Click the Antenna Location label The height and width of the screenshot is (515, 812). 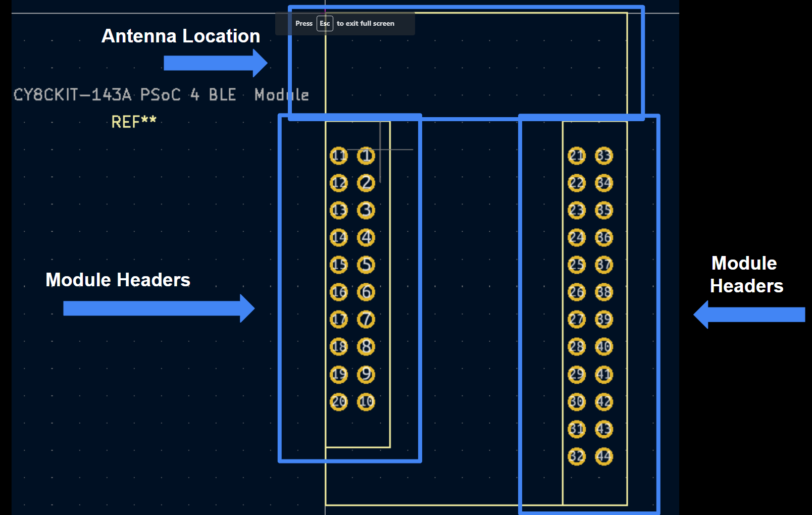(181, 36)
